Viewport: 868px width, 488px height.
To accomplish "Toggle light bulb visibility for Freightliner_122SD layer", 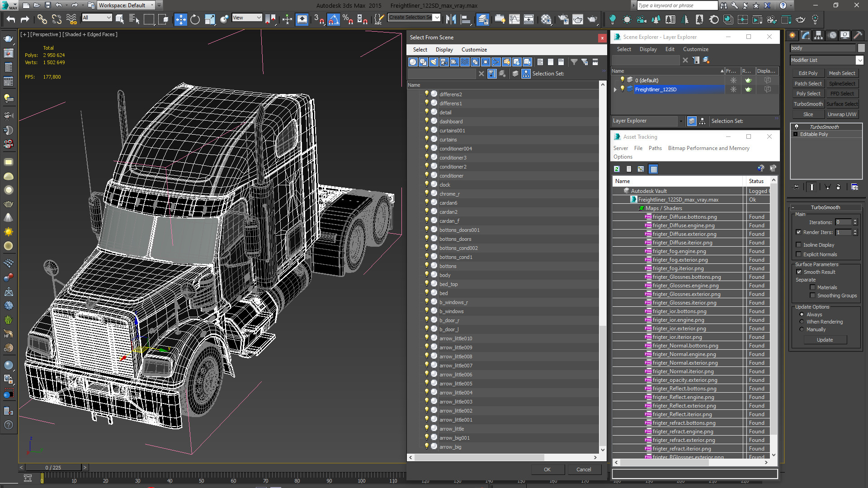I will point(622,89).
